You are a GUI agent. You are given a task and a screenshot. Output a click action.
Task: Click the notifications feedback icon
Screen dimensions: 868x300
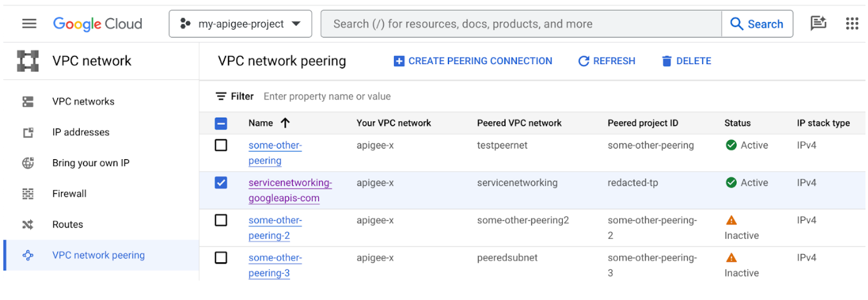click(818, 24)
